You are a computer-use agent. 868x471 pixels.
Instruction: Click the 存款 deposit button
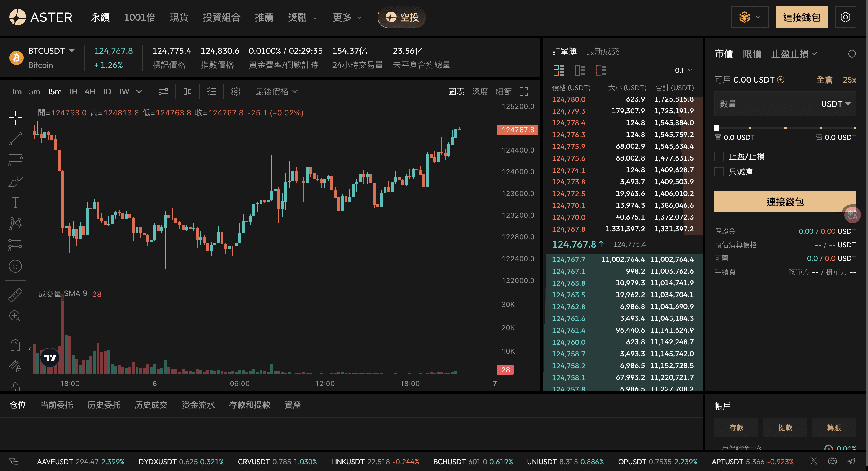tap(736, 428)
